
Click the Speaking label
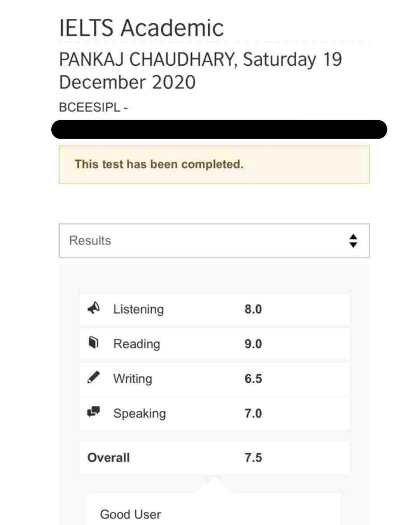click(140, 413)
